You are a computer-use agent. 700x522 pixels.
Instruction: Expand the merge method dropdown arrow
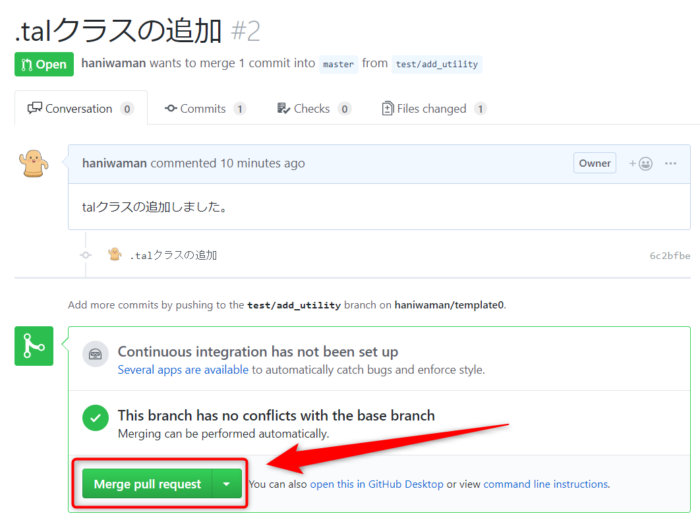coord(227,484)
